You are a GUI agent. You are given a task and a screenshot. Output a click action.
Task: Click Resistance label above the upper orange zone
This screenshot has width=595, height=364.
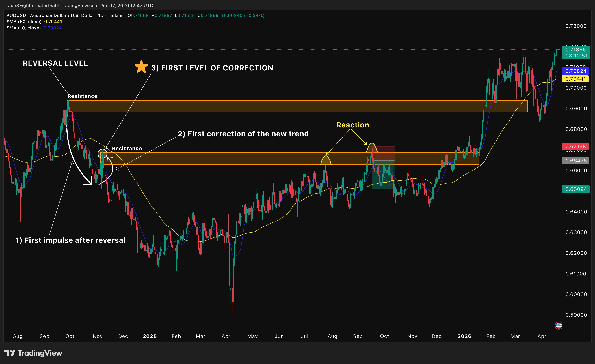pyautogui.click(x=82, y=96)
